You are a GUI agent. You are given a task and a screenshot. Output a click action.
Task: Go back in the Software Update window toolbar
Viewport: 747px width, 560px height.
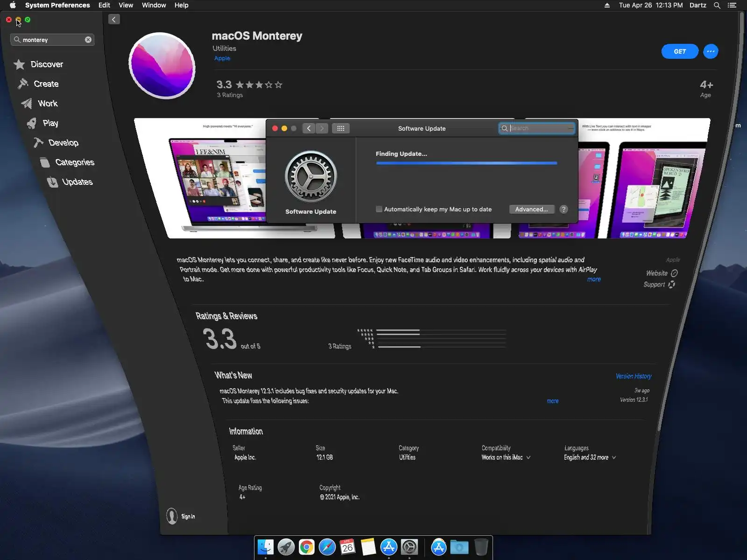click(x=309, y=128)
